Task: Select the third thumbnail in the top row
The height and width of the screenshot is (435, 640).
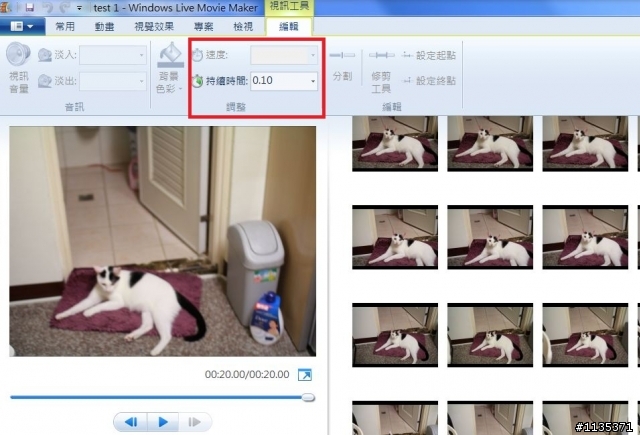Action: pyautogui.click(x=585, y=143)
